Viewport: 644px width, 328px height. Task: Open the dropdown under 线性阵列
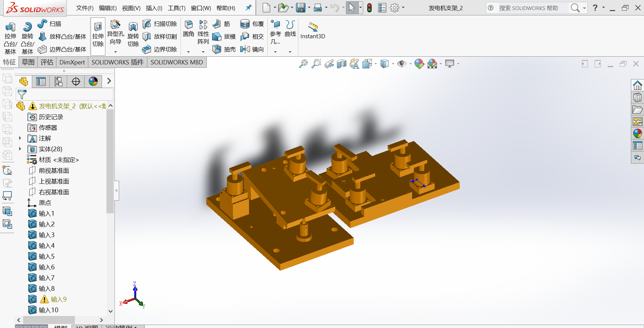point(203,52)
